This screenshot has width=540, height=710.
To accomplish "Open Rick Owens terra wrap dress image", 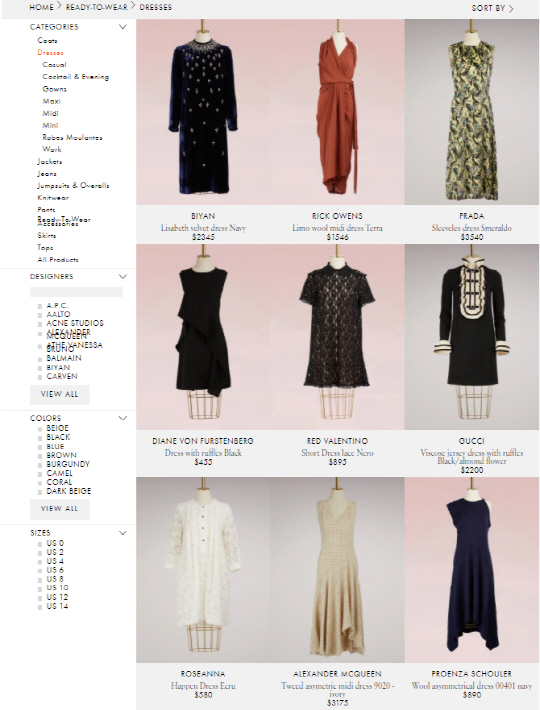I will click(337, 112).
